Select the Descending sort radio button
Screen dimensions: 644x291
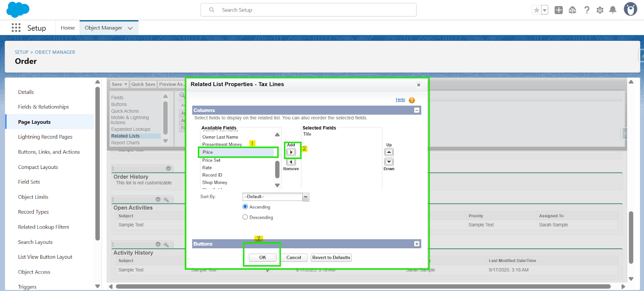[x=245, y=217]
